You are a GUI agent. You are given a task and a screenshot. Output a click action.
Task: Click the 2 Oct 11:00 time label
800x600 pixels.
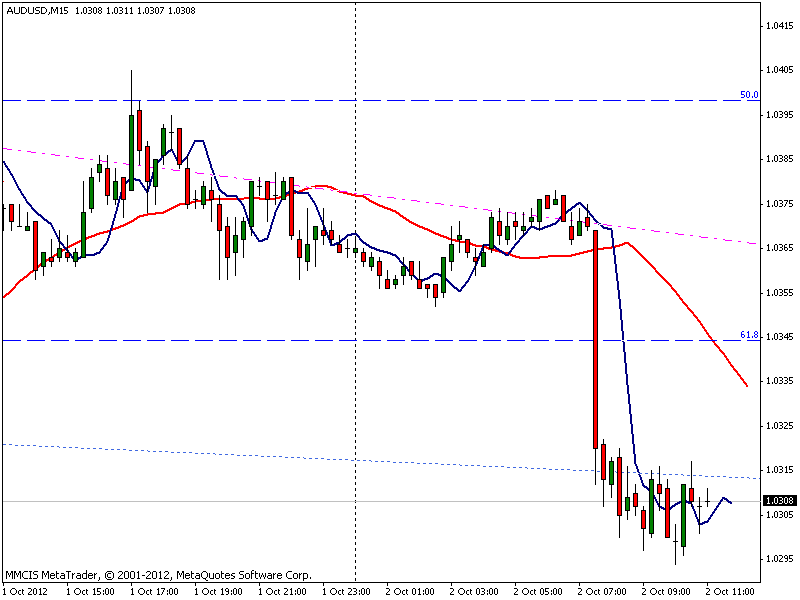pos(731,592)
